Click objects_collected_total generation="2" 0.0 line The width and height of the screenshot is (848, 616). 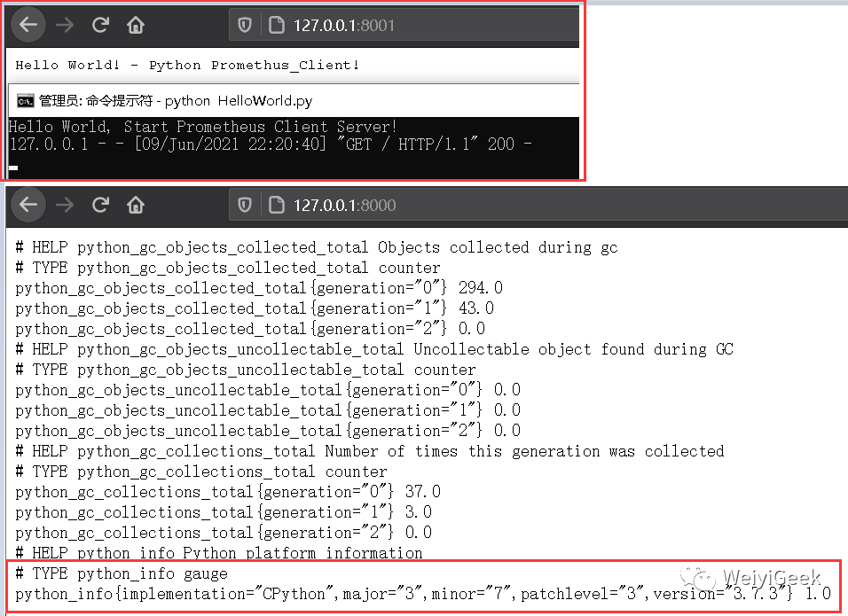(250, 329)
